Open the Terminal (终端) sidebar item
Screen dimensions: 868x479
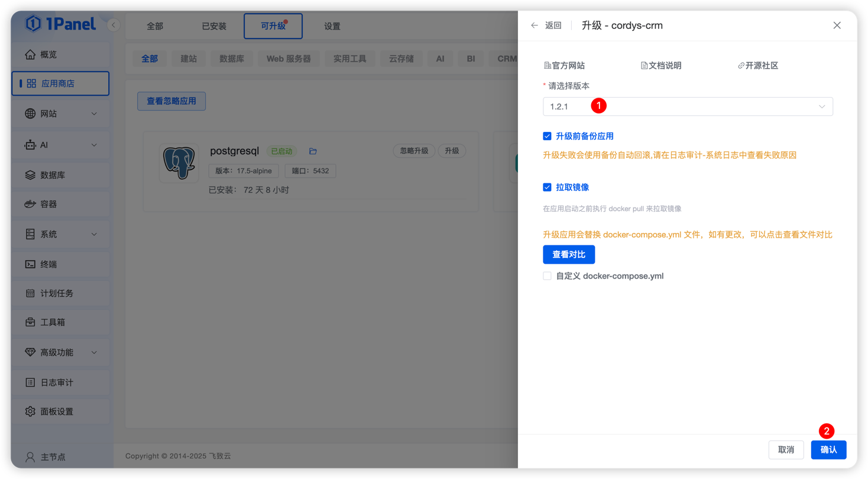[48, 264]
